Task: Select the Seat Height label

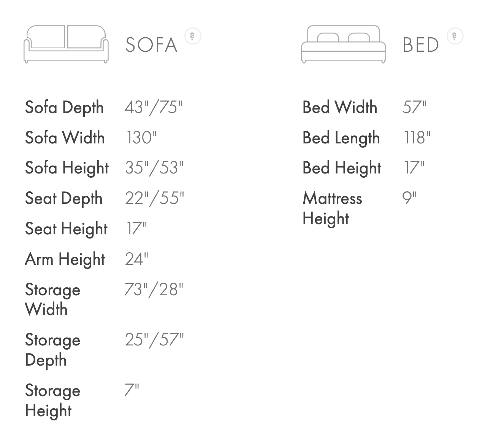Action: click(66, 229)
